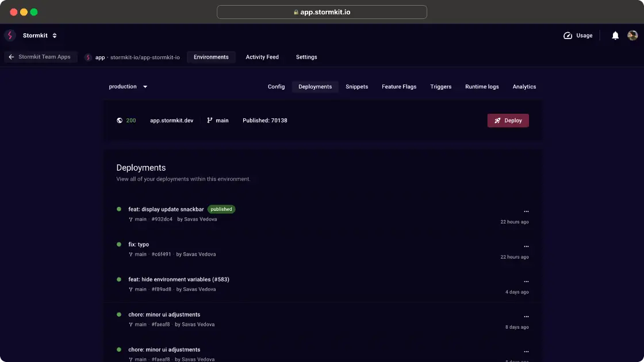The image size is (644, 362).
Task: Click status dot of hide environment variables
Action: click(x=119, y=279)
